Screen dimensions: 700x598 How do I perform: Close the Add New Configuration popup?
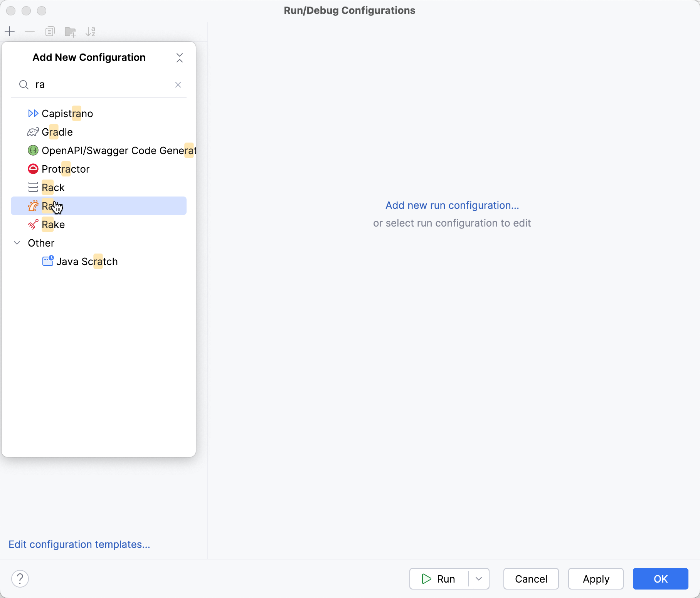[x=180, y=58]
